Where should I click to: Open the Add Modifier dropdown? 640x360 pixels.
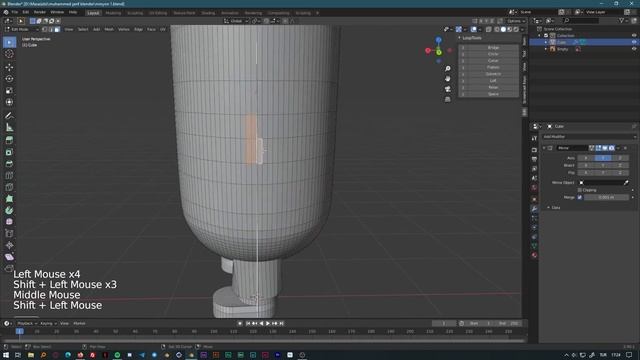589,137
